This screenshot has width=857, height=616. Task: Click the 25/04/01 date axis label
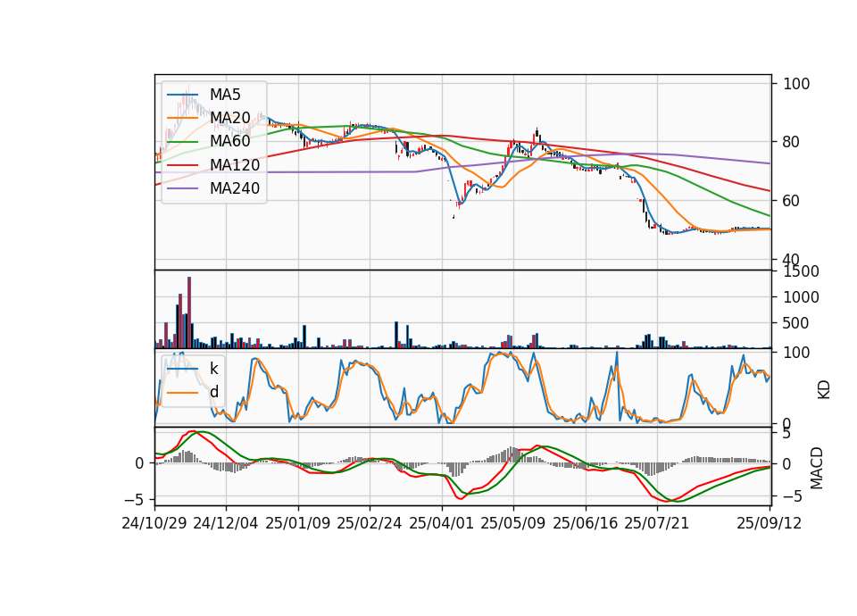(442, 523)
